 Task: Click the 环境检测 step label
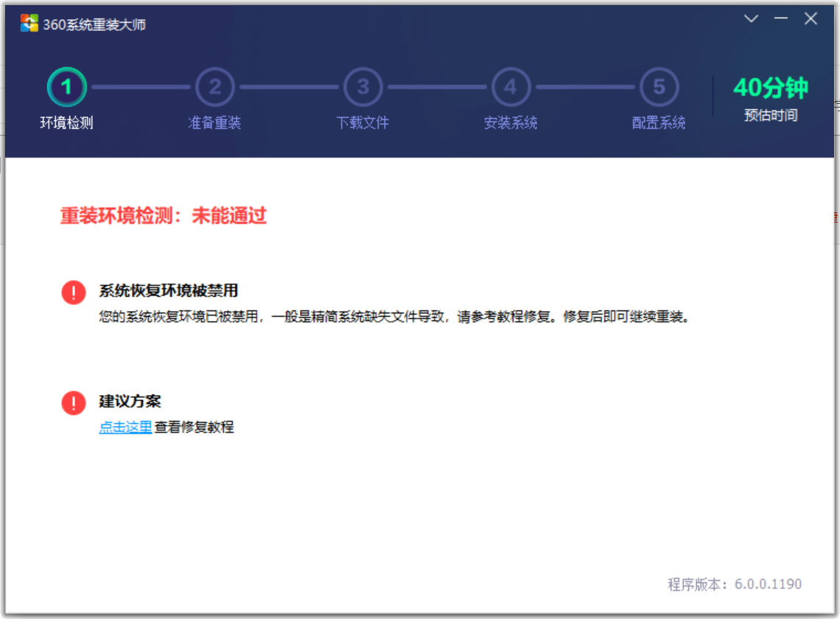pyautogui.click(x=67, y=123)
